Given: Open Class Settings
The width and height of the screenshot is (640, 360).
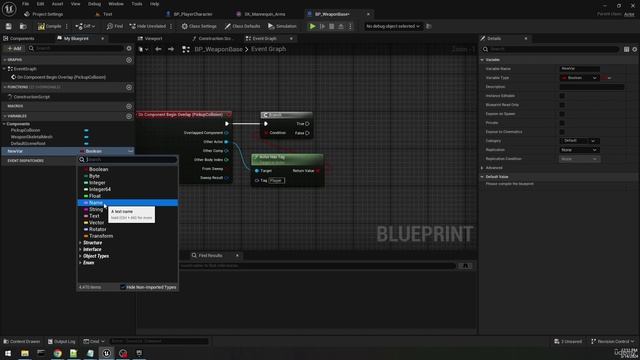Looking at the screenshot, I should (199, 26).
